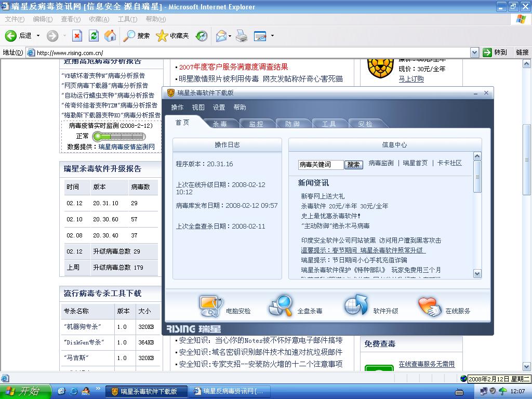Click the info center scrollbar down arrow
Screen dimensions: 532x399
[477, 273]
